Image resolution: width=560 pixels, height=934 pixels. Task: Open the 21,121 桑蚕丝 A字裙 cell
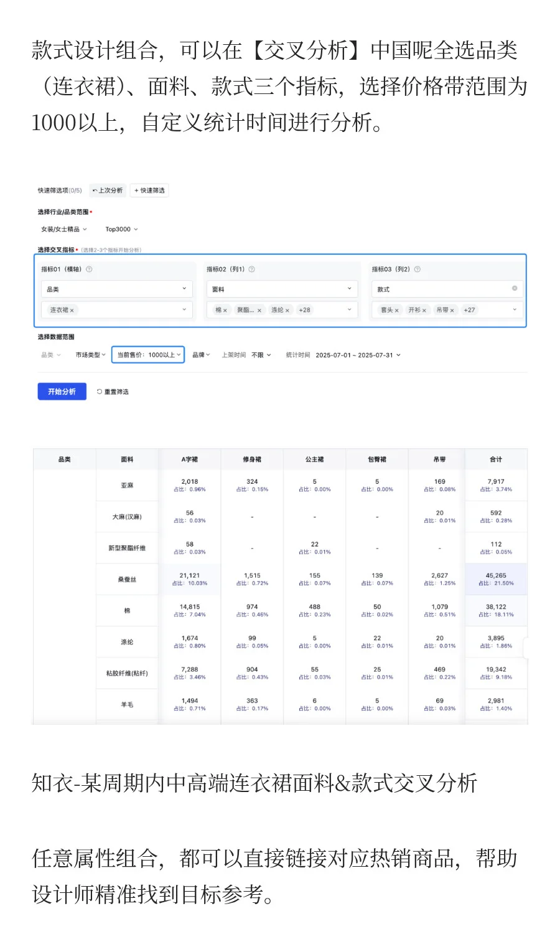(x=190, y=579)
